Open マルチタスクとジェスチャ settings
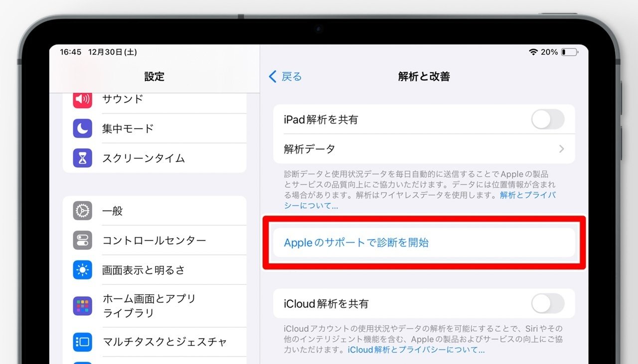The image size is (638, 364). pyautogui.click(x=155, y=342)
